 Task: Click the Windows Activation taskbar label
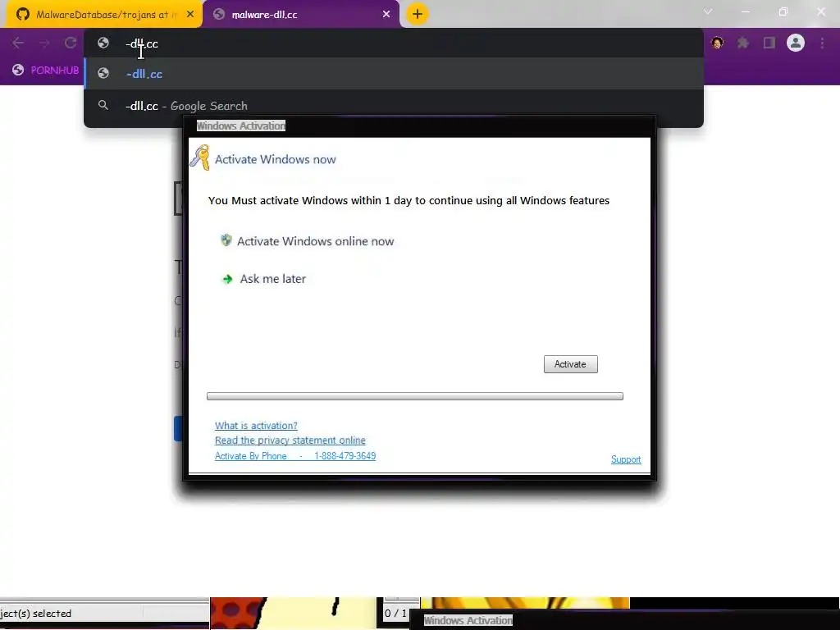click(468, 620)
